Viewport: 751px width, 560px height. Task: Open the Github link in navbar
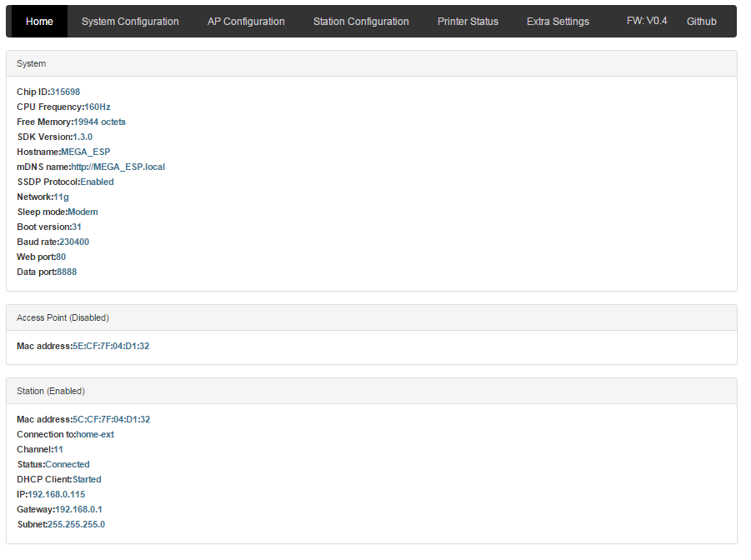coord(701,22)
